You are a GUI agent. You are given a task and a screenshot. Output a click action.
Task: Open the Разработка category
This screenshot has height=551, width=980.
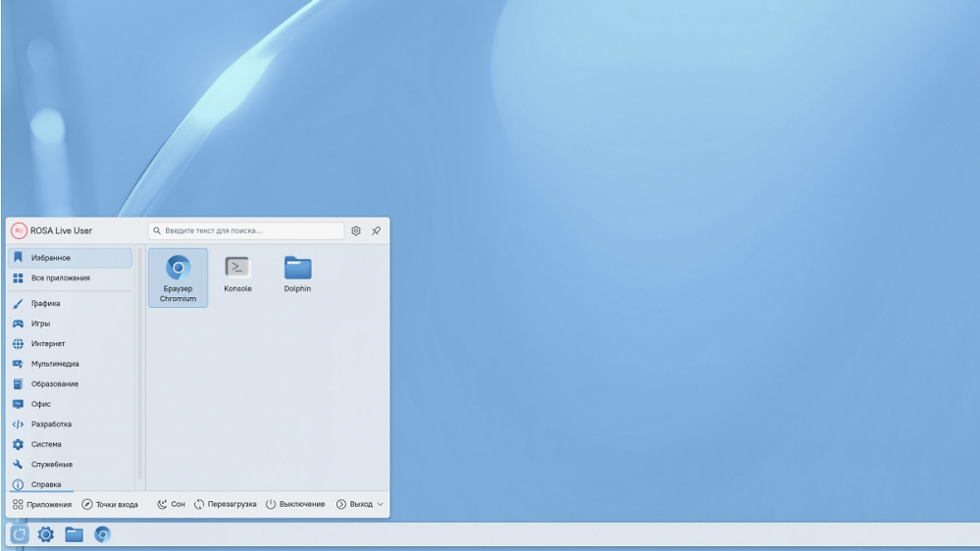click(x=70, y=425)
